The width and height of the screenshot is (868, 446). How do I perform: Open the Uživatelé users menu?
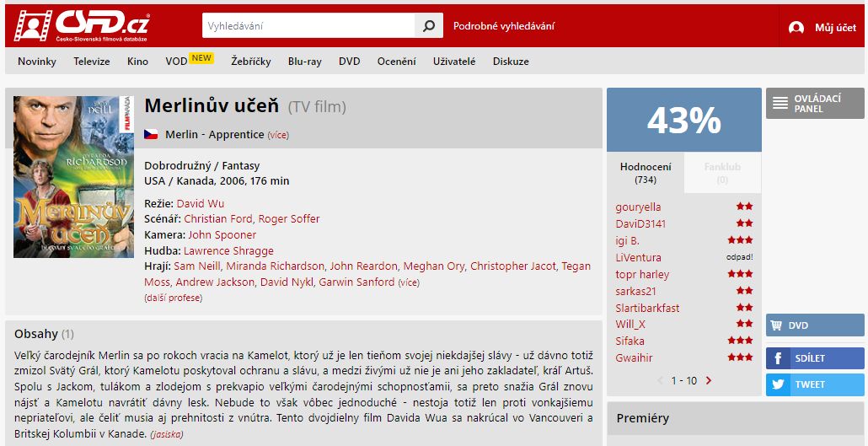click(454, 62)
